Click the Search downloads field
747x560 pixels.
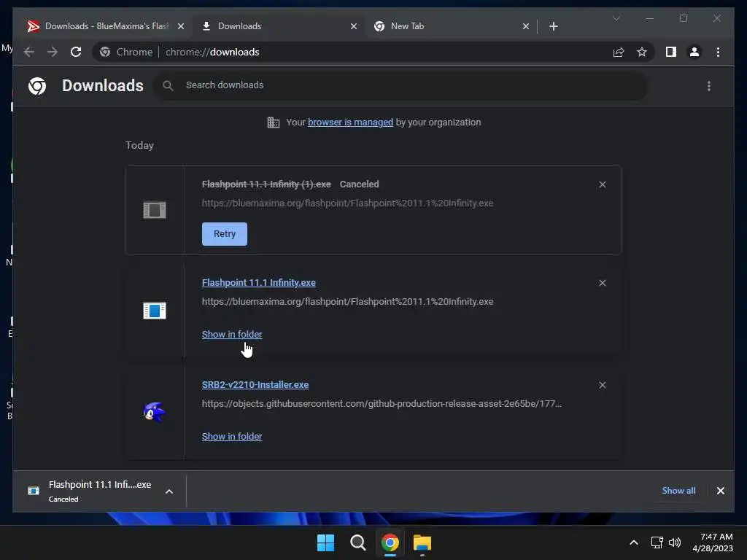pyautogui.click(x=400, y=85)
